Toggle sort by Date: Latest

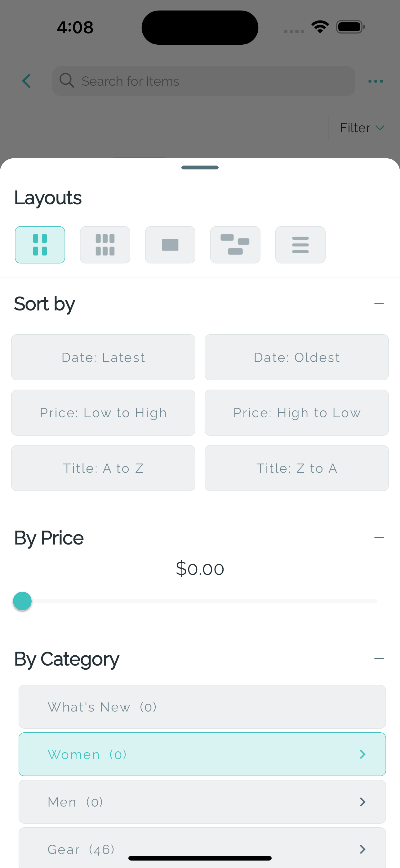(x=103, y=357)
